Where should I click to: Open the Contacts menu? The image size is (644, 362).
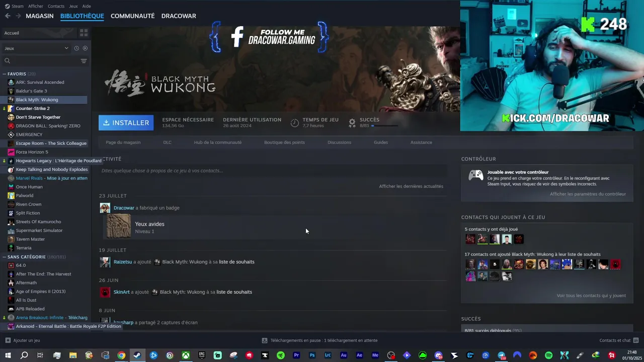click(56, 6)
